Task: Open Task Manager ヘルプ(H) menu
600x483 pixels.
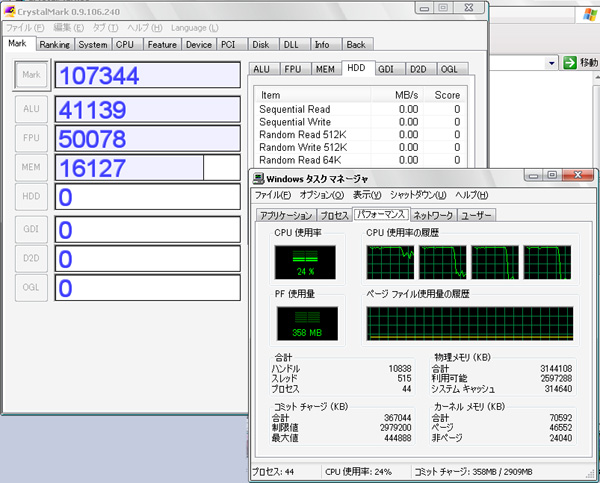Action: pyautogui.click(x=472, y=195)
